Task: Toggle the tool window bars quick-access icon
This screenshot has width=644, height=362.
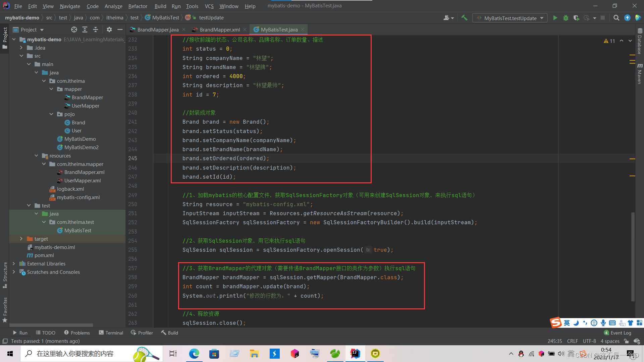Action: (x=5, y=341)
